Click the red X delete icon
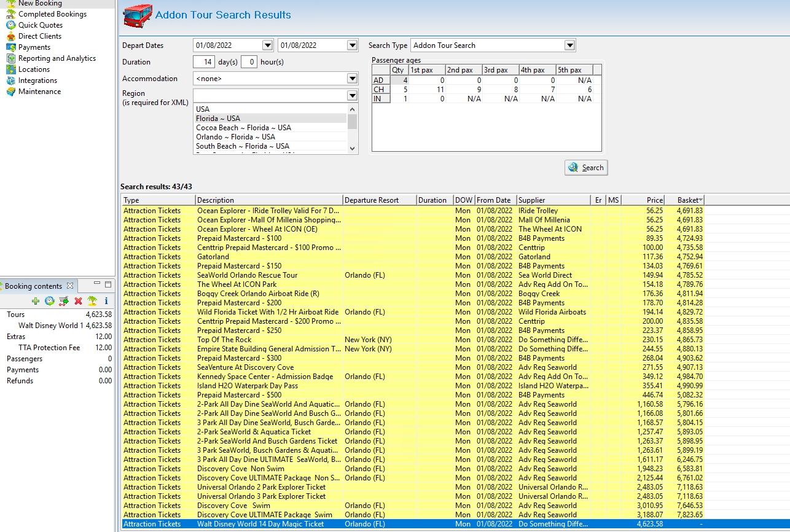The image size is (790, 532). click(78, 301)
